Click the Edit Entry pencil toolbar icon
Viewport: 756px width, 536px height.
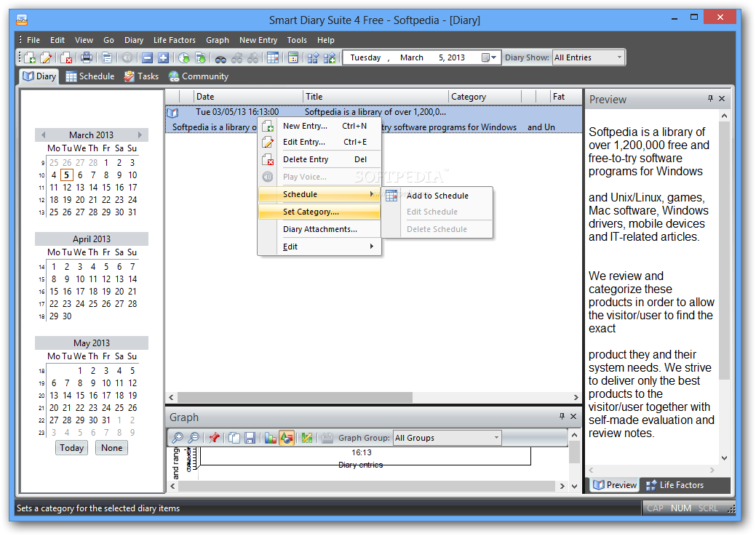point(46,58)
